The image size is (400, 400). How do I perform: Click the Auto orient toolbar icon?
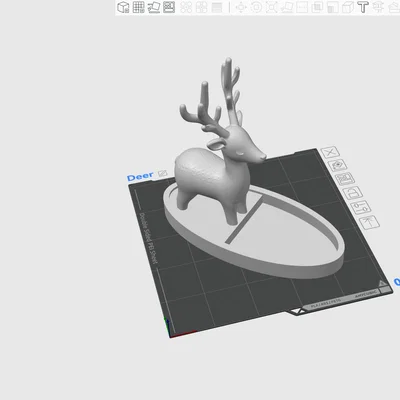pos(154,7)
